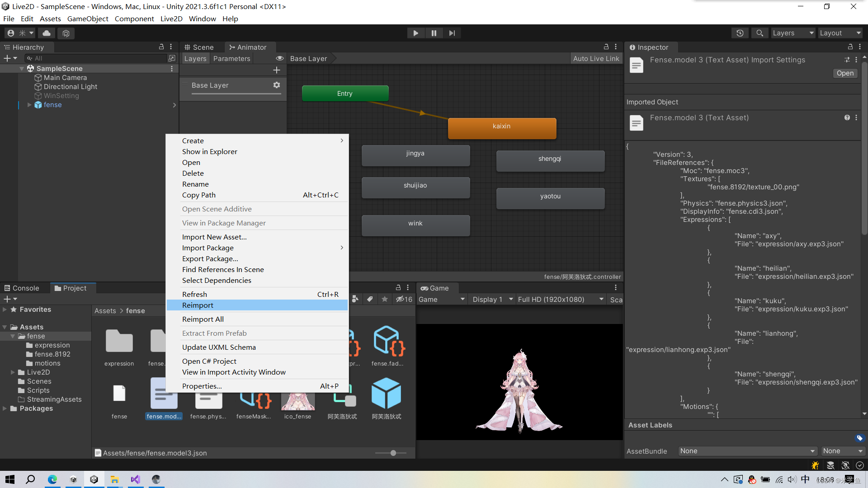The image size is (868, 488).
Task: Toggle Auto Live Link
Action: point(596,59)
